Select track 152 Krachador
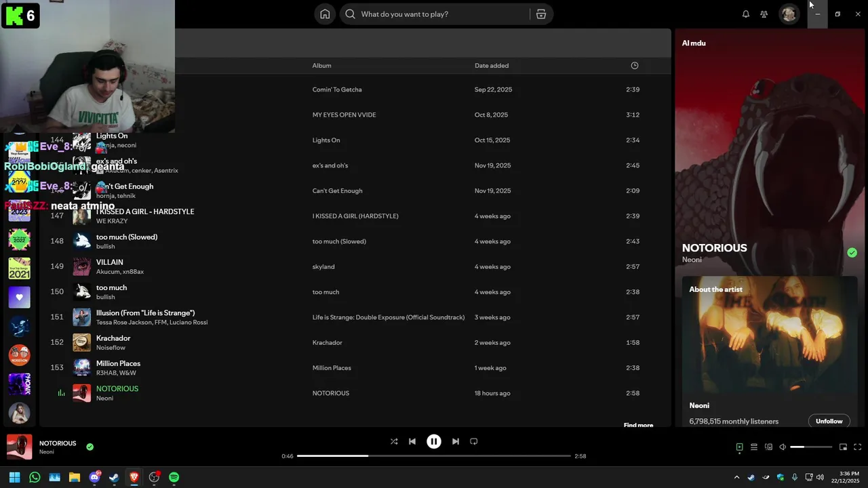Image resolution: width=868 pixels, height=488 pixels. click(x=355, y=342)
